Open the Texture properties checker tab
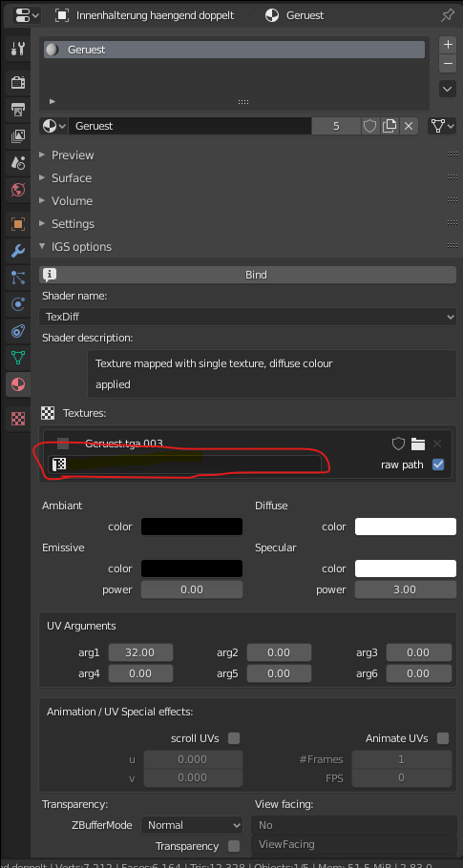463x868 pixels. click(18, 419)
